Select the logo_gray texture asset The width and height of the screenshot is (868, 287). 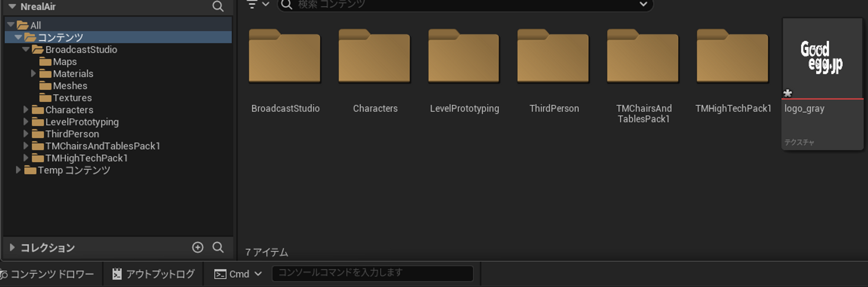(822, 84)
